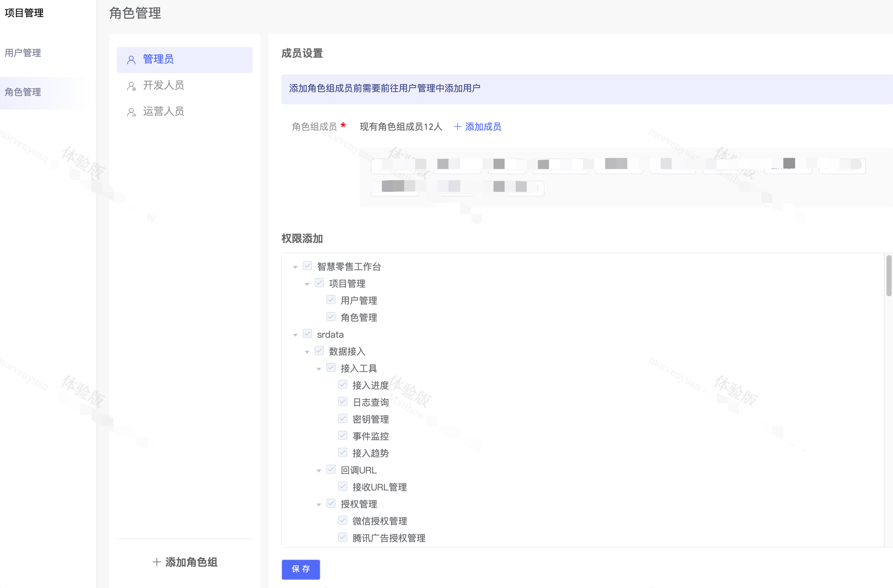Uncheck the 密钥管理 checkbox
893x588 pixels.
(343, 419)
